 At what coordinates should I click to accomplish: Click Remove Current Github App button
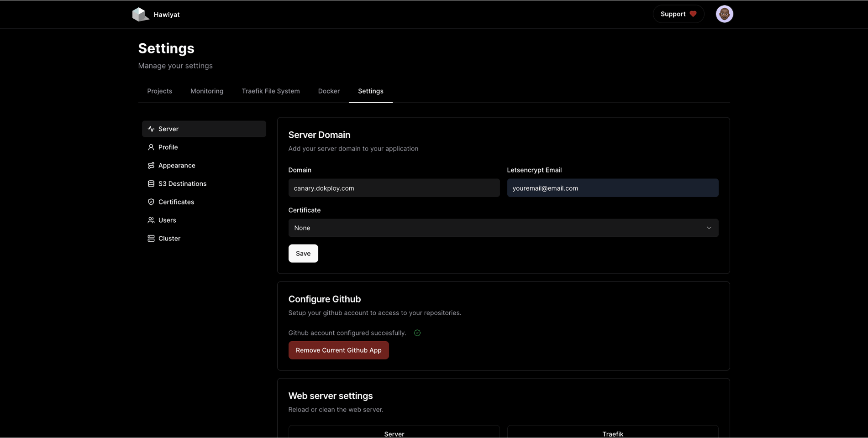tap(339, 350)
